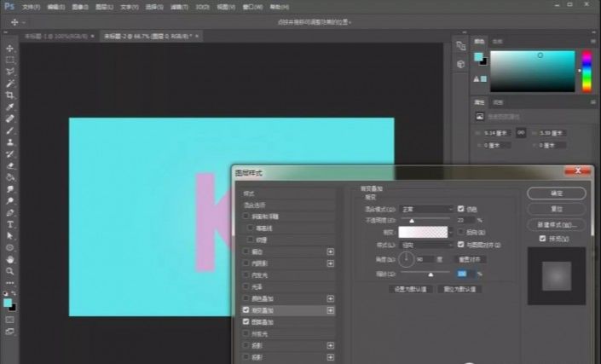Viewport: 601px width, 364px height.
Task: Toggle Quick Mask mode icon
Action: click(x=10, y=320)
